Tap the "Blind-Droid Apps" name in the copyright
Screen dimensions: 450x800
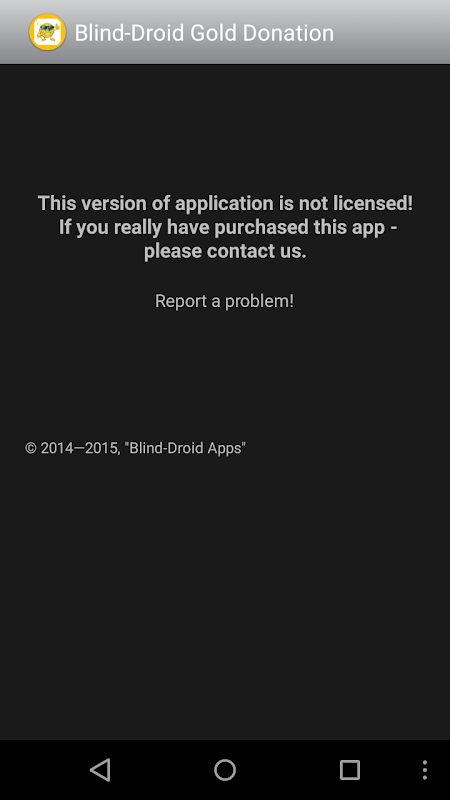(185, 448)
